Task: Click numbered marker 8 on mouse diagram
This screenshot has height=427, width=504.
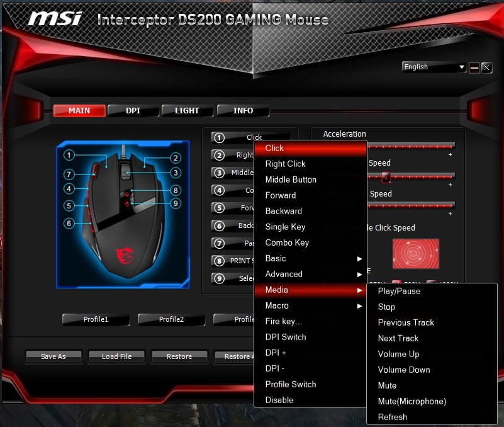Action: (x=176, y=190)
